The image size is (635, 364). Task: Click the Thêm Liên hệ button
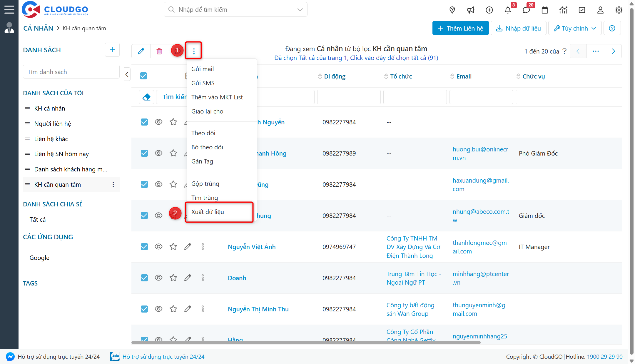460,28
